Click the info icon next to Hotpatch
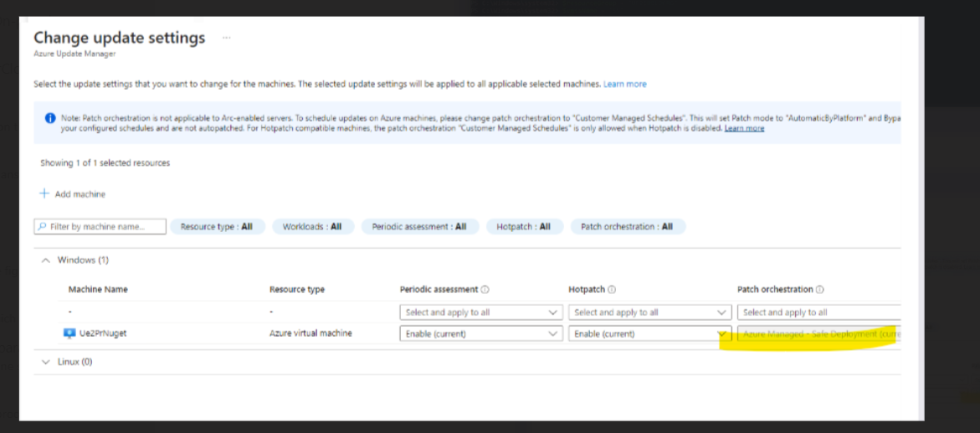 [x=611, y=290]
